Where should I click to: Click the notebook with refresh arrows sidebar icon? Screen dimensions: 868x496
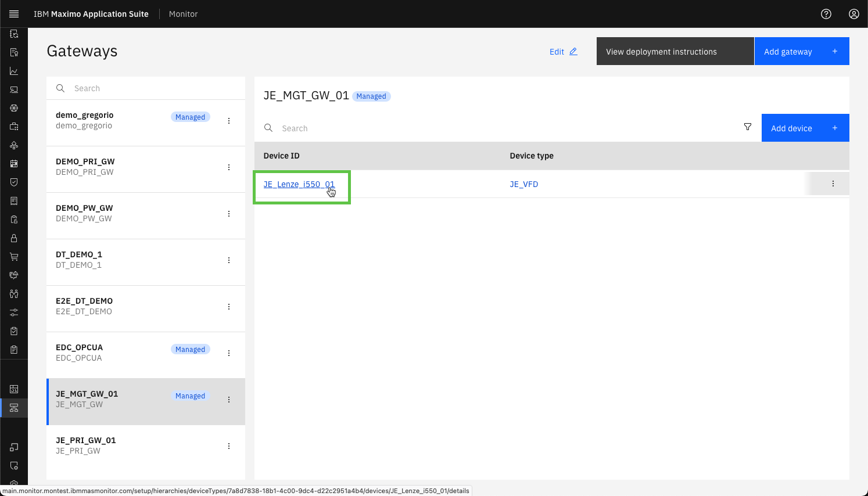pyautogui.click(x=14, y=34)
